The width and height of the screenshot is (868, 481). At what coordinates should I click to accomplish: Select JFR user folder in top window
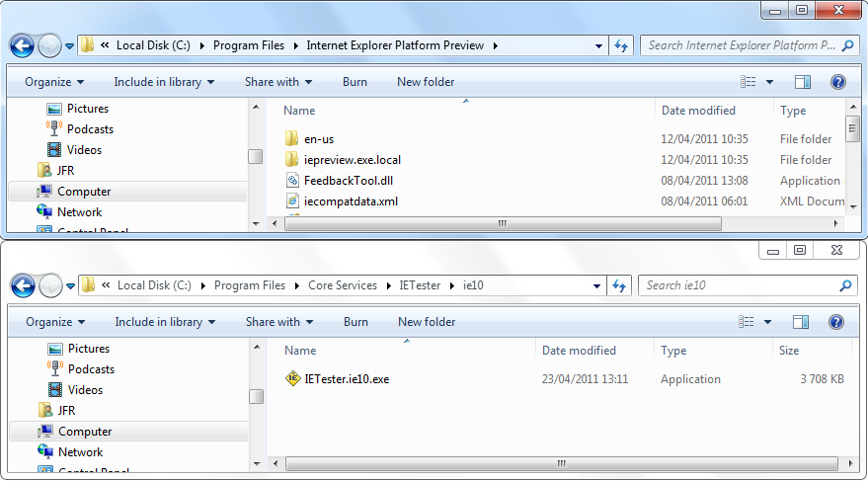(56, 171)
